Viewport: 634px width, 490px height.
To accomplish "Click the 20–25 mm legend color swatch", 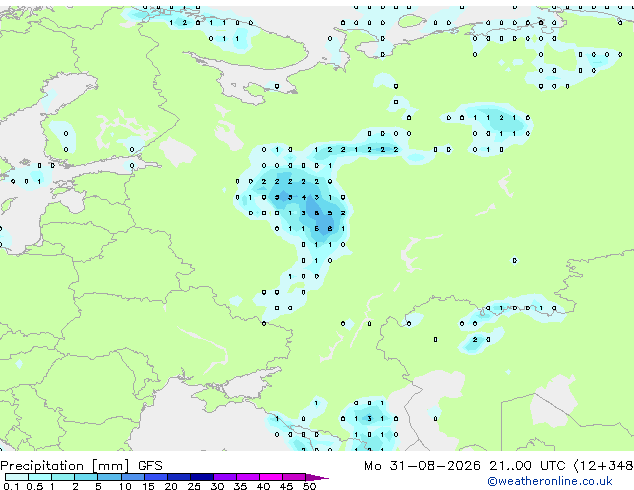I will point(179,477).
